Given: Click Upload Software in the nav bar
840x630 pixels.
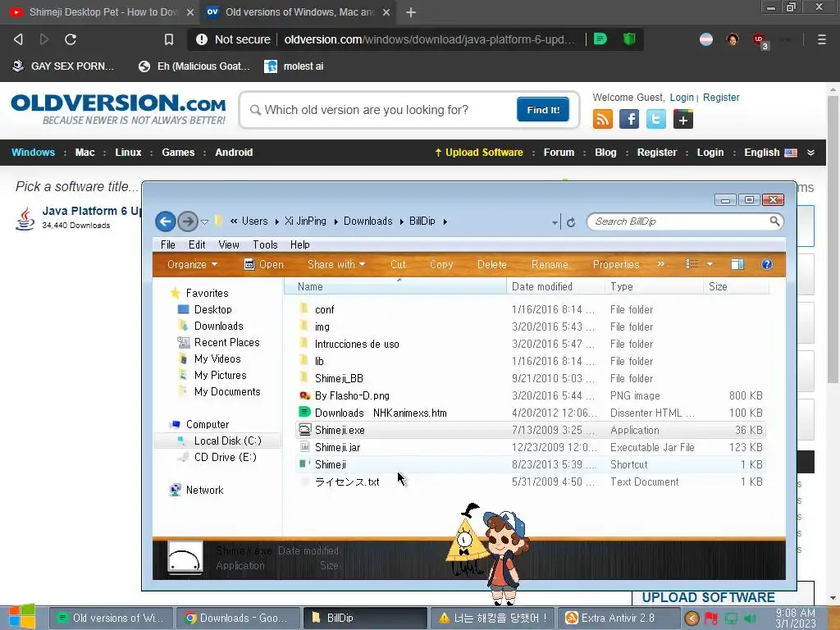Looking at the screenshot, I should pos(479,152).
